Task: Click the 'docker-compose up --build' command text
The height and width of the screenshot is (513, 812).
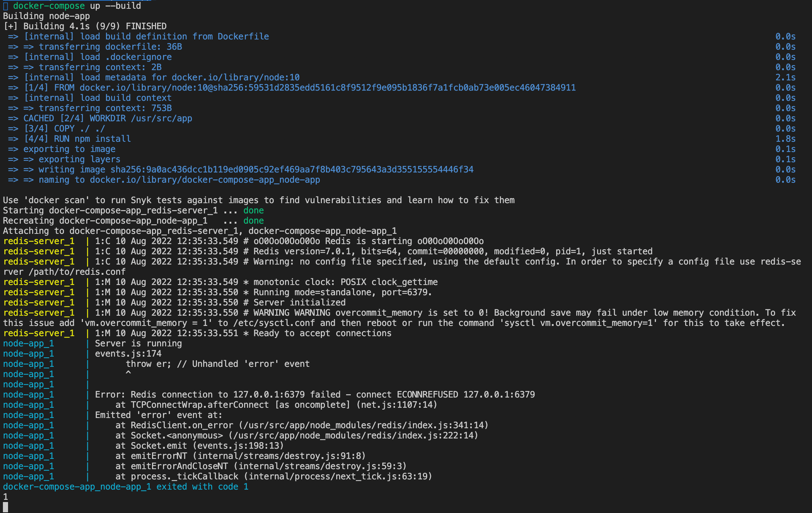Action: click(x=77, y=6)
